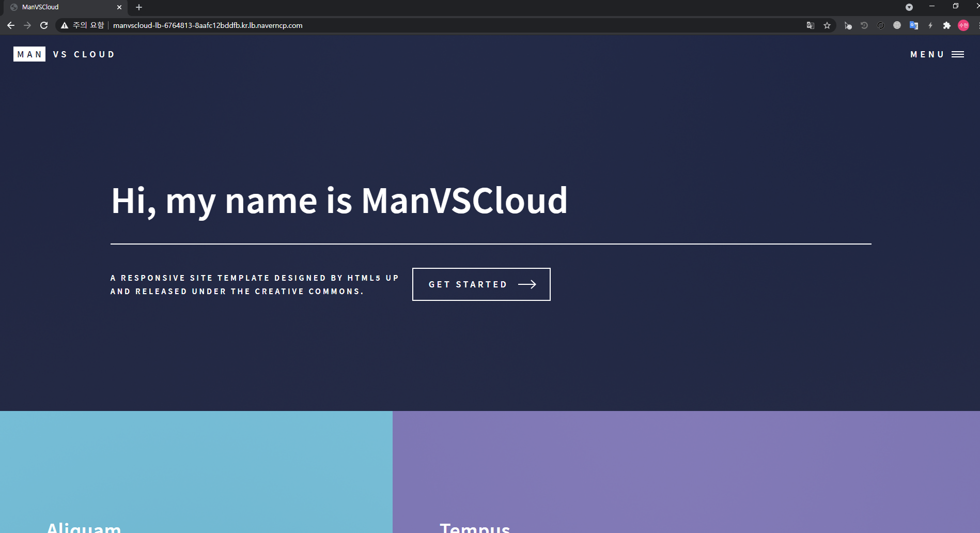The width and height of the screenshot is (980, 533).
Task: Open the Chrome update indicator menu
Action: [909, 7]
